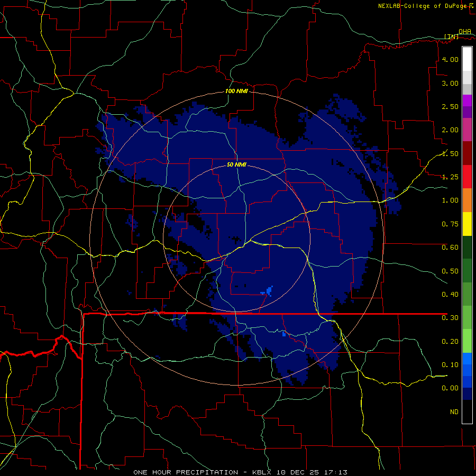Click the "1.00" legend value
The width and height of the screenshot is (476, 476).
(450, 200)
